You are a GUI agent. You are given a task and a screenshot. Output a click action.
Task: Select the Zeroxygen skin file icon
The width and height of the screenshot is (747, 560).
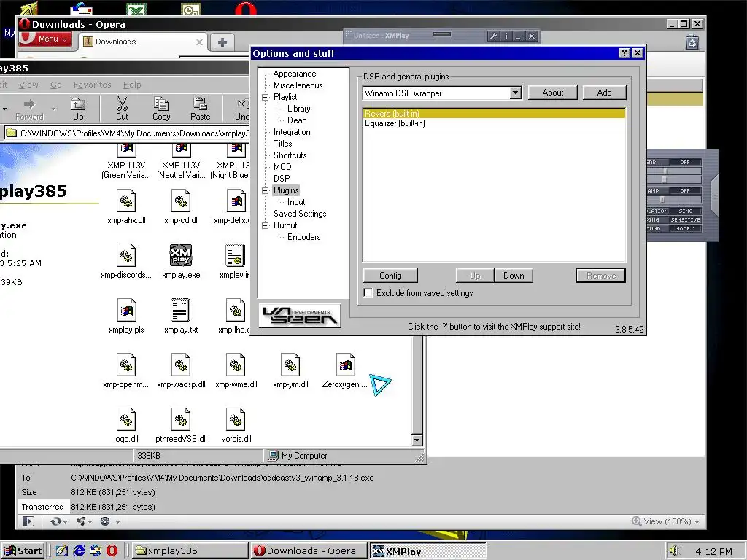point(345,365)
